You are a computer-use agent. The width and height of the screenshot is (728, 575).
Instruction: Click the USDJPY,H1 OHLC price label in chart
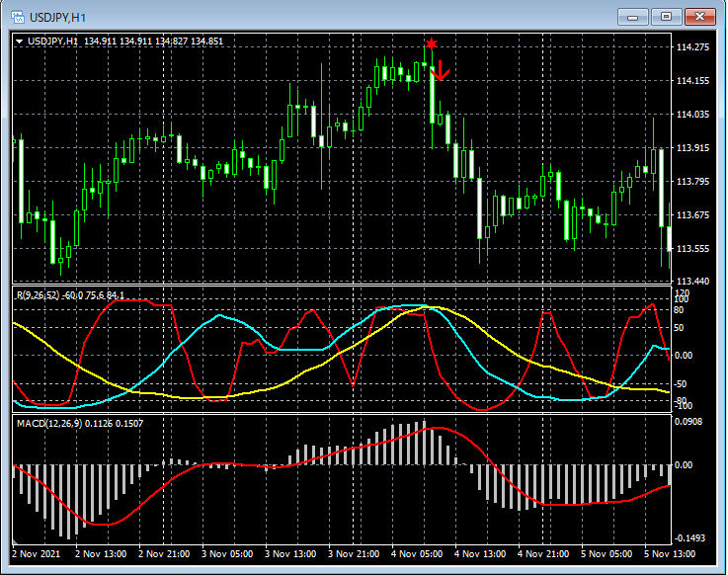pos(125,41)
